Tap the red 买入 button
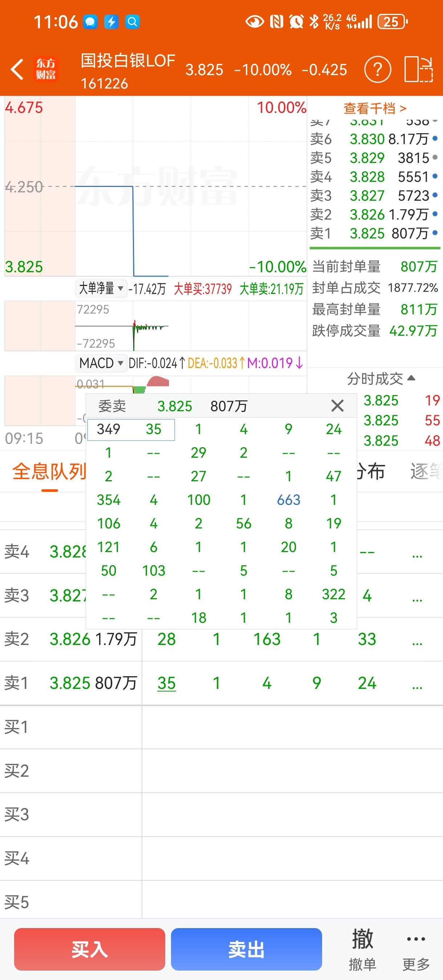This screenshot has height=980, width=443. [89, 949]
